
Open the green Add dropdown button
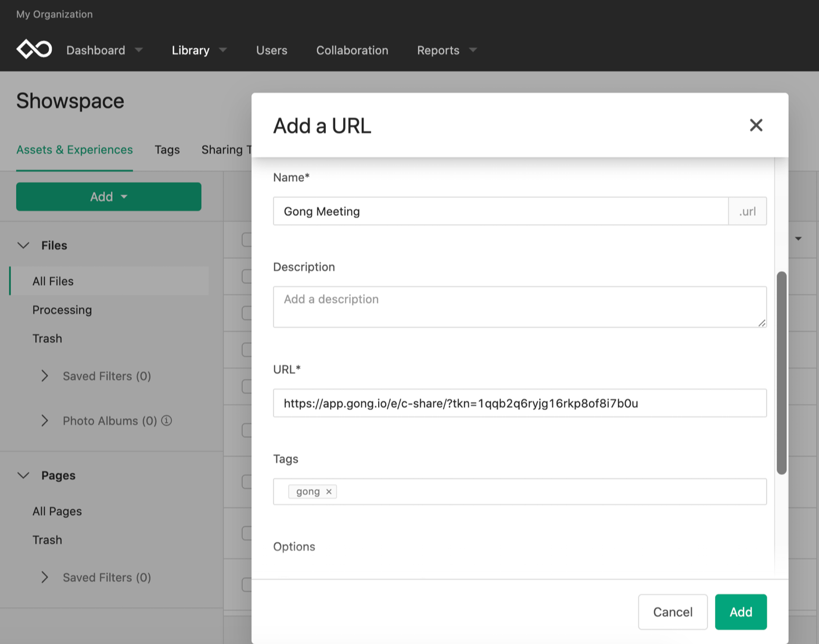point(109,196)
